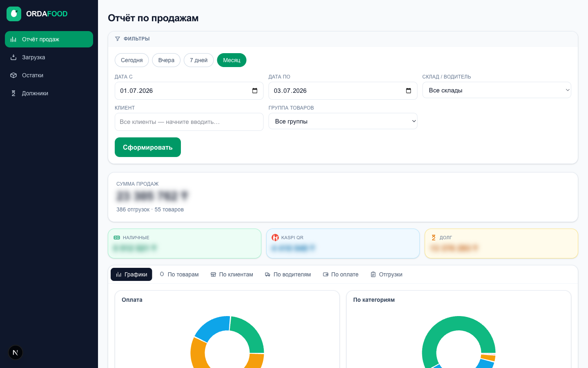The width and height of the screenshot is (588, 368).
Task: Switch to the По оплате tab
Action: [x=341, y=274]
